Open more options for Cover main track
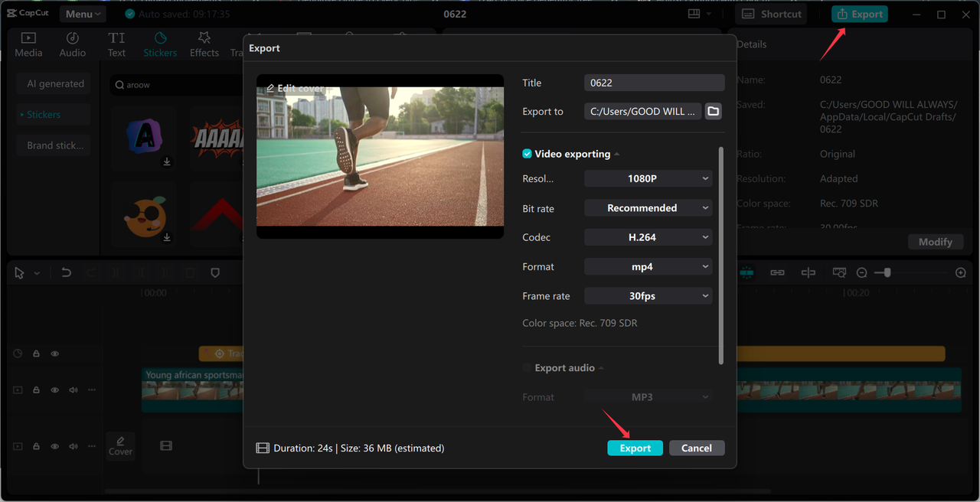The height and width of the screenshot is (502, 980). 92,446
